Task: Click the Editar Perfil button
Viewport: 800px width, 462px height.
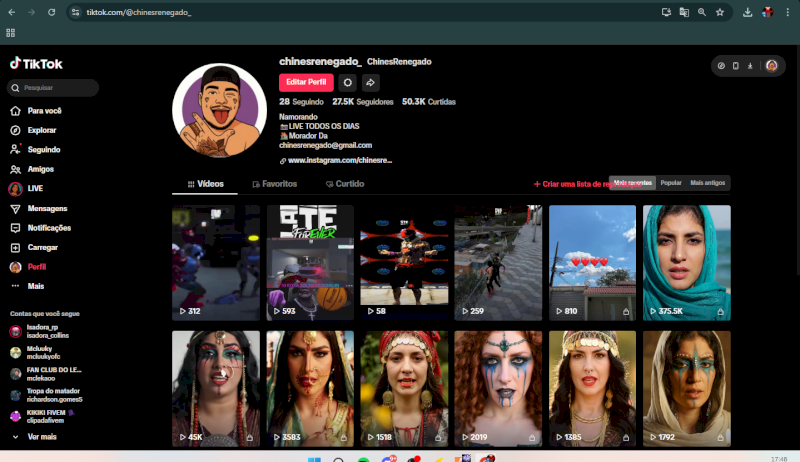Action: point(306,83)
